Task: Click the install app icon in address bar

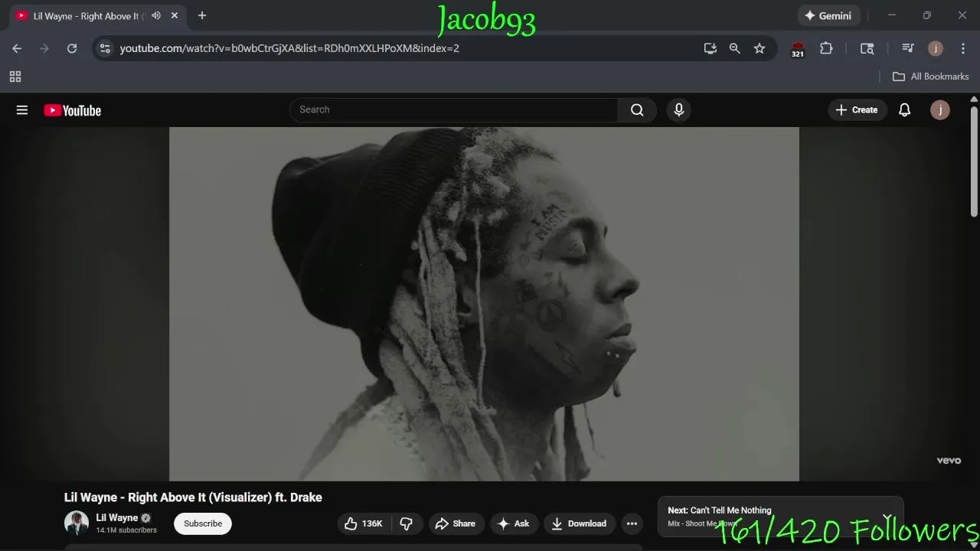Action: tap(710, 48)
